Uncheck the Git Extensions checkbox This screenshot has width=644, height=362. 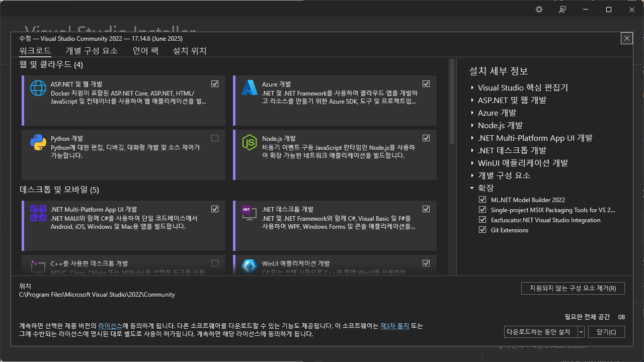coord(483,230)
